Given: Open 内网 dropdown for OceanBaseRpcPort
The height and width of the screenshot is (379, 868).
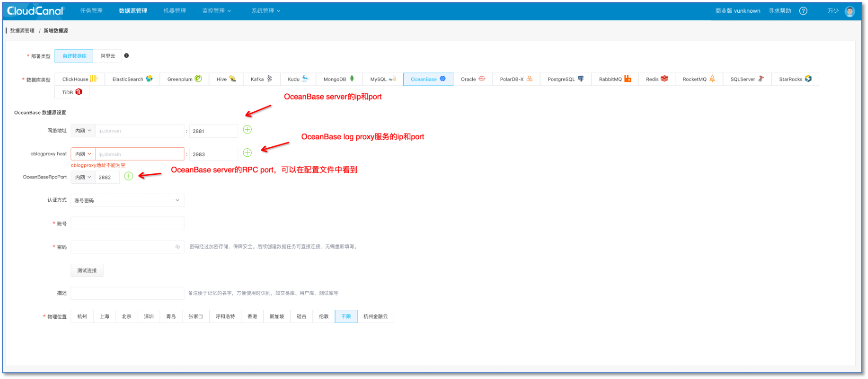Looking at the screenshot, I should point(83,177).
